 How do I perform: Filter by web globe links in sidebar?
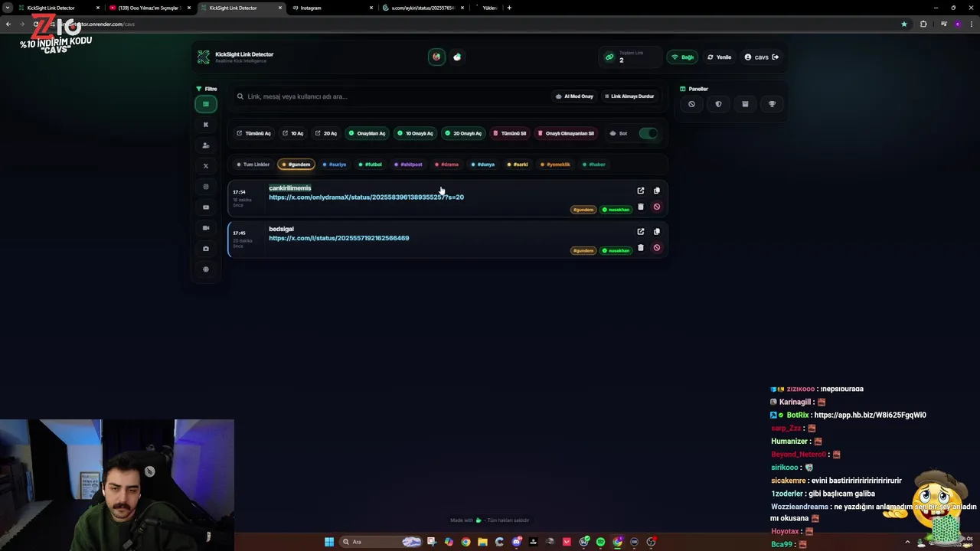[205, 269]
